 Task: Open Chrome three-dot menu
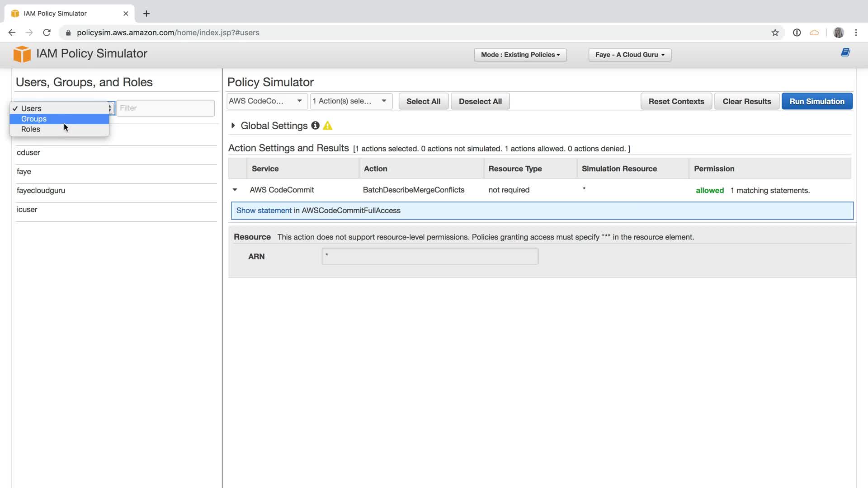pyautogui.click(x=855, y=33)
